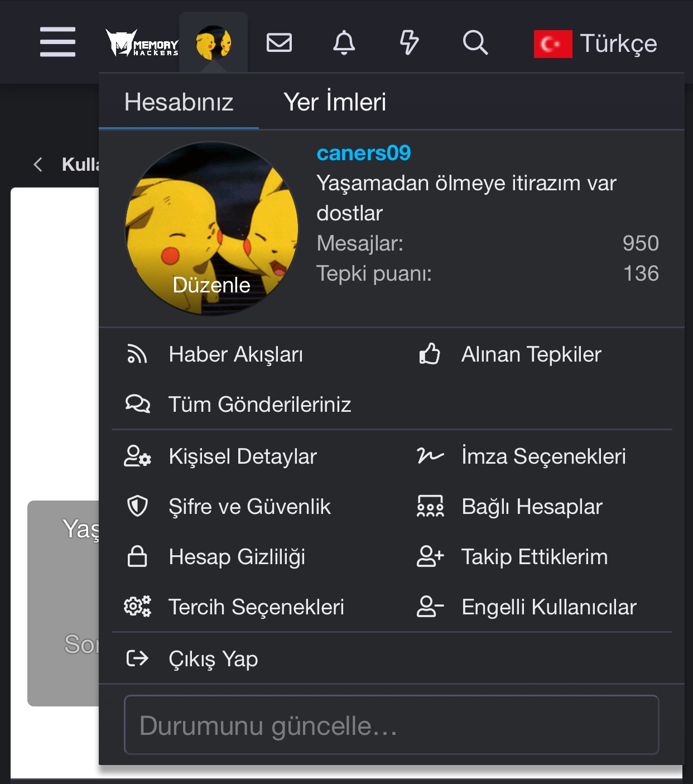Click the Pikachu avatar in the top bar

click(x=213, y=42)
